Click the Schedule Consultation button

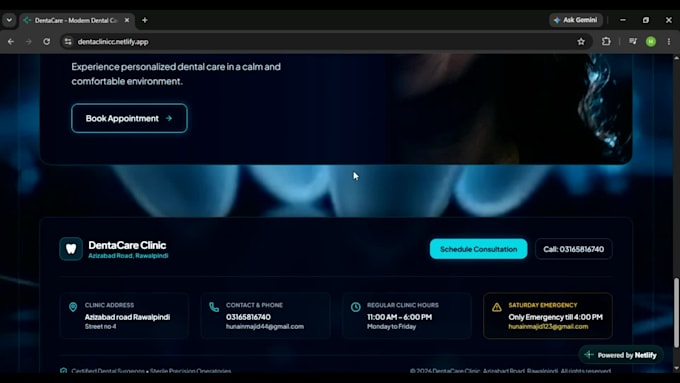coord(478,249)
